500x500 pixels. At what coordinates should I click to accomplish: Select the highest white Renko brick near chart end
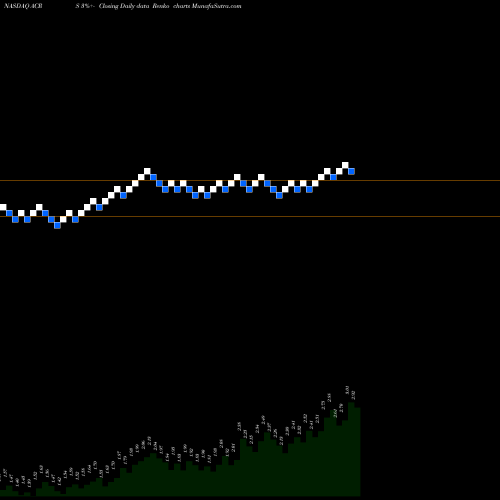[x=345, y=165]
